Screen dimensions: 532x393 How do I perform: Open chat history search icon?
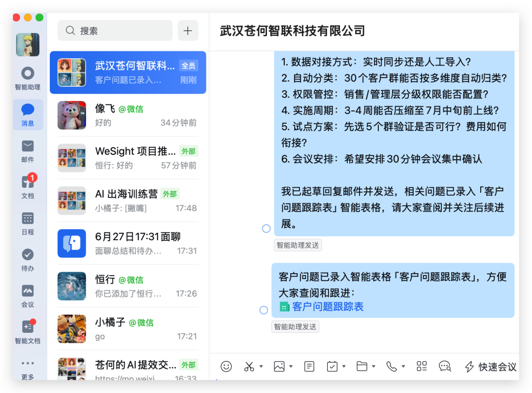445,366
